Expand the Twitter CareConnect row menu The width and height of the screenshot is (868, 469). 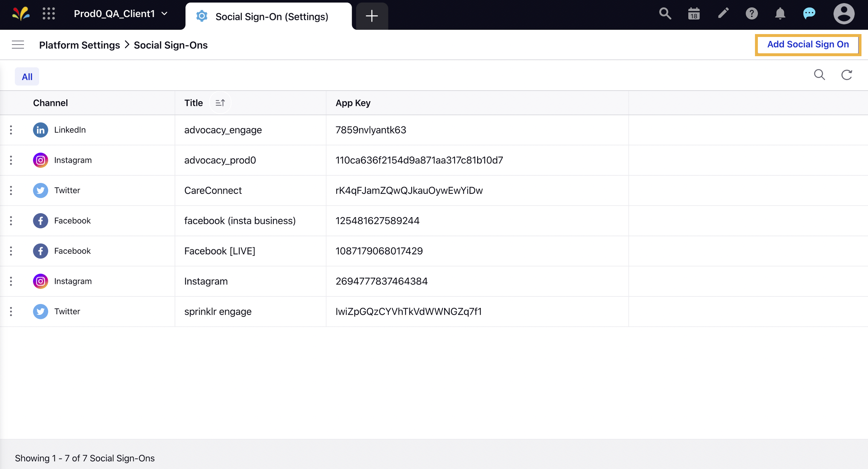11,190
